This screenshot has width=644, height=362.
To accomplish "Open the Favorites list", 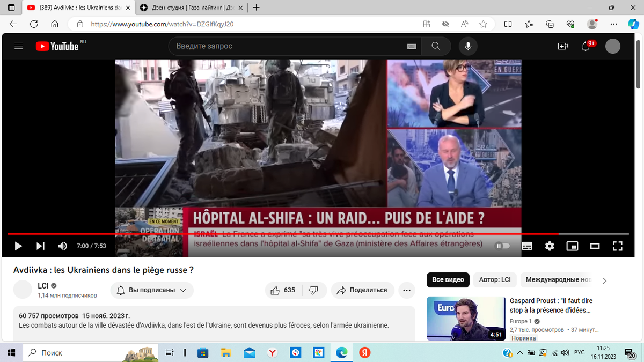I will 529,24.
